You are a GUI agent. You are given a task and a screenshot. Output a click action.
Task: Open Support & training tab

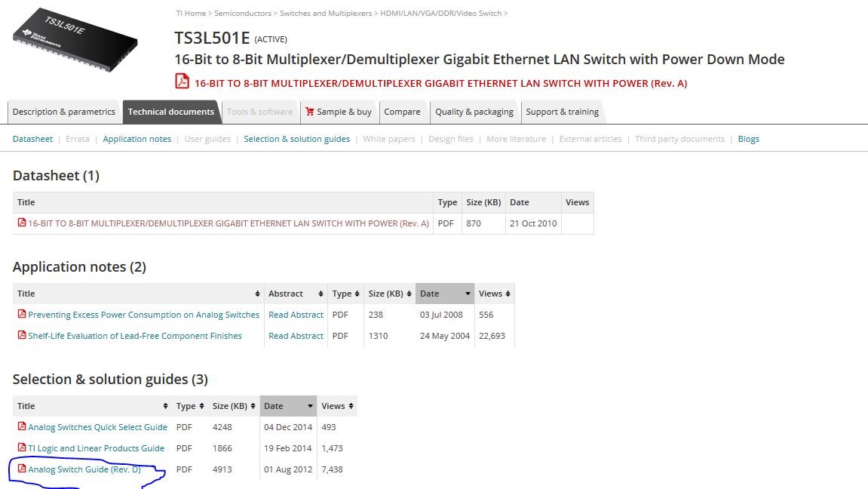point(562,112)
